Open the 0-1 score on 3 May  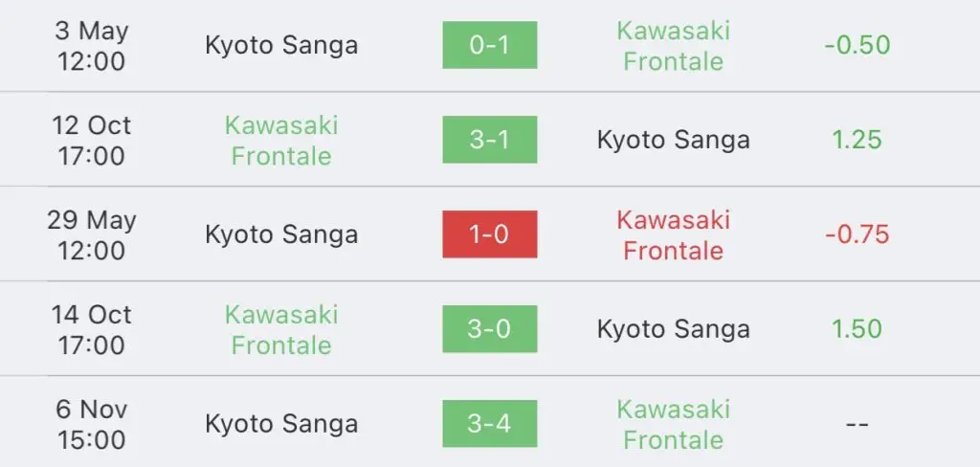tap(489, 45)
